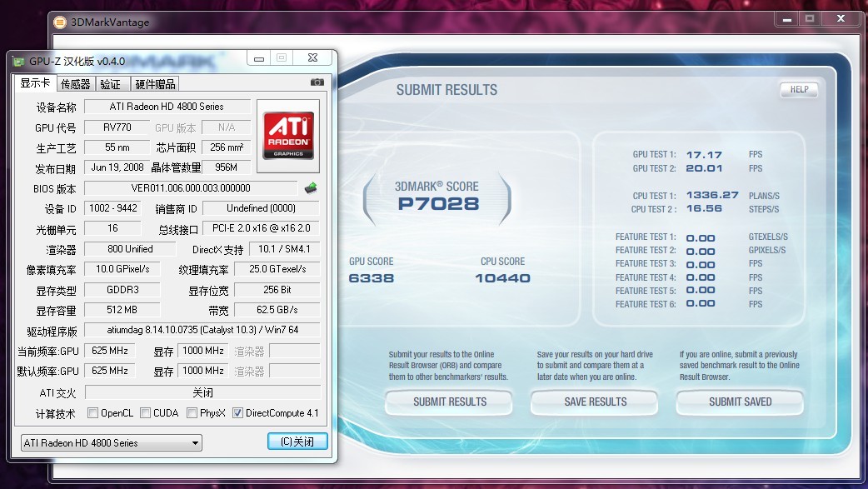The height and width of the screenshot is (489, 868).
Task: Open the ATI Radeon HD 4800 Series dropdown
Action: point(111,442)
